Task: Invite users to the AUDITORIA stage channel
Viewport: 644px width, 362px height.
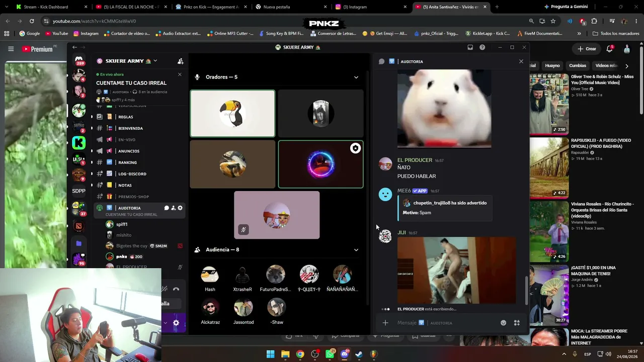Action: coord(173,208)
